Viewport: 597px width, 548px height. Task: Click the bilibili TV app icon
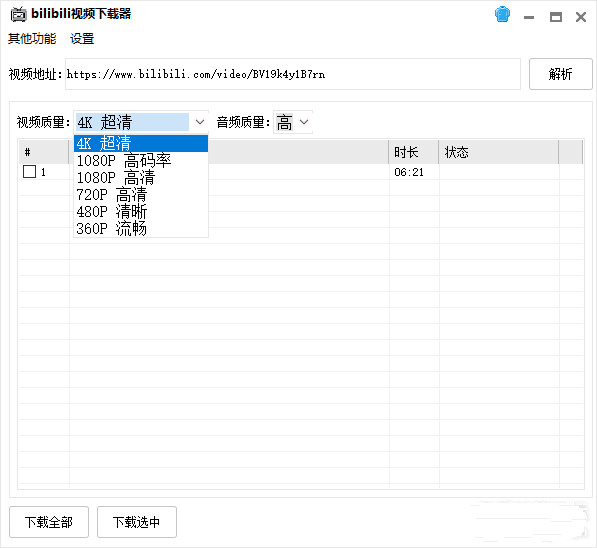[18, 14]
